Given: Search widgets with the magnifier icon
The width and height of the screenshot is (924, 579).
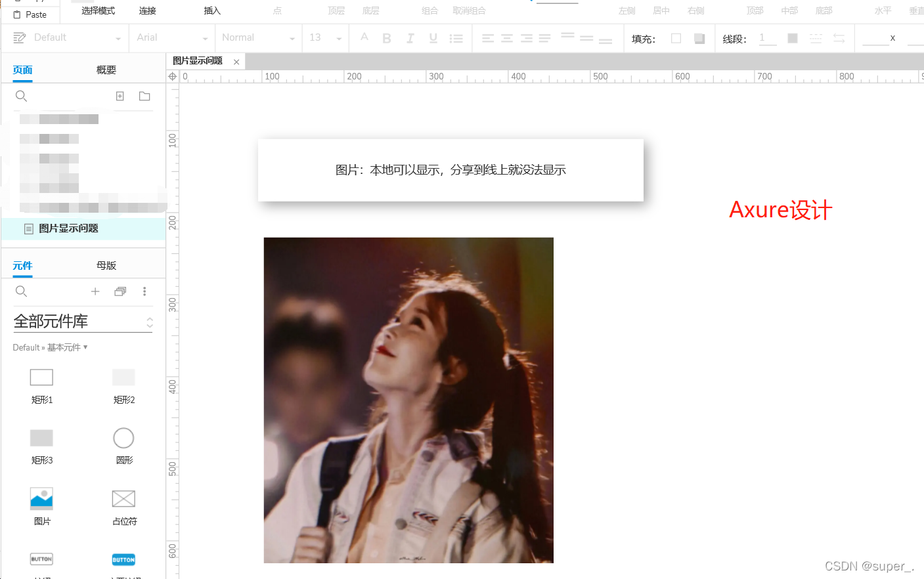Looking at the screenshot, I should [x=21, y=291].
